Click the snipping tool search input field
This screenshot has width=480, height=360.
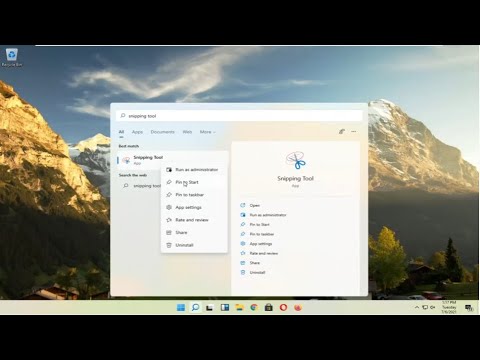pos(239,116)
